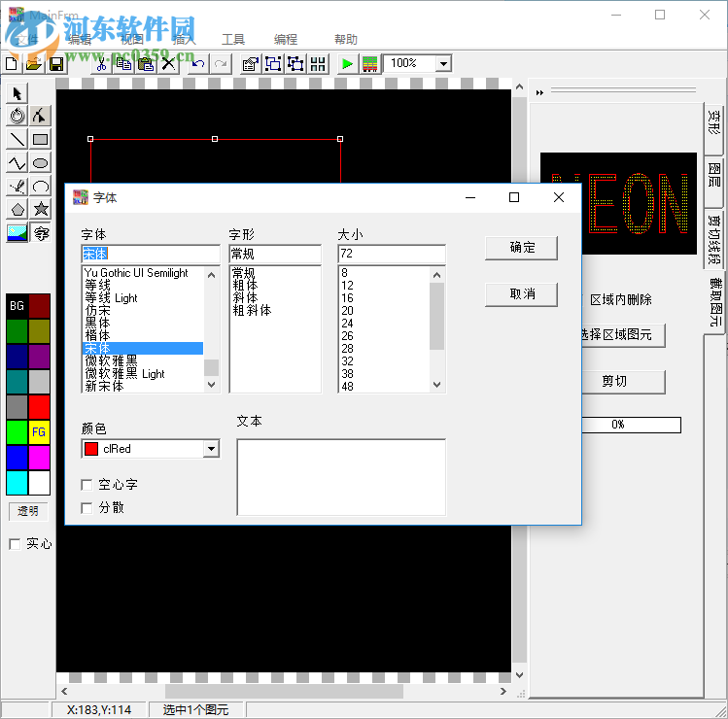Select the zigzag polyline tool

point(17,162)
